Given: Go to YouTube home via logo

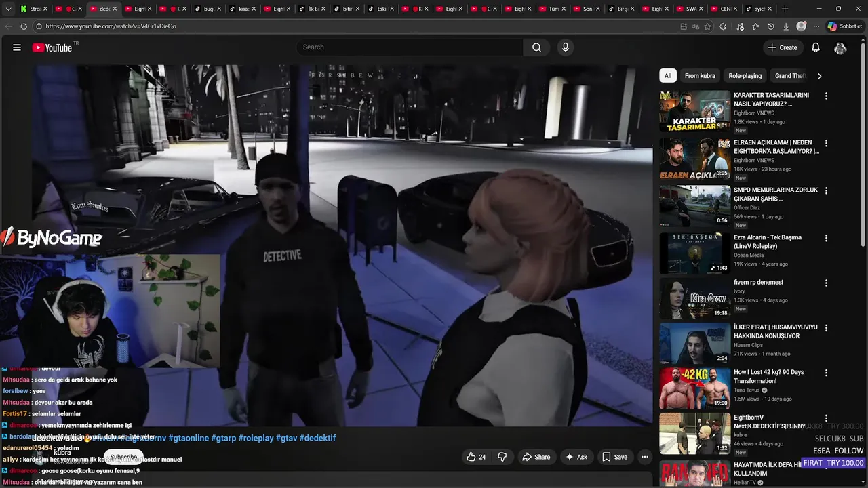Looking at the screenshot, I should tap(52, 47).
